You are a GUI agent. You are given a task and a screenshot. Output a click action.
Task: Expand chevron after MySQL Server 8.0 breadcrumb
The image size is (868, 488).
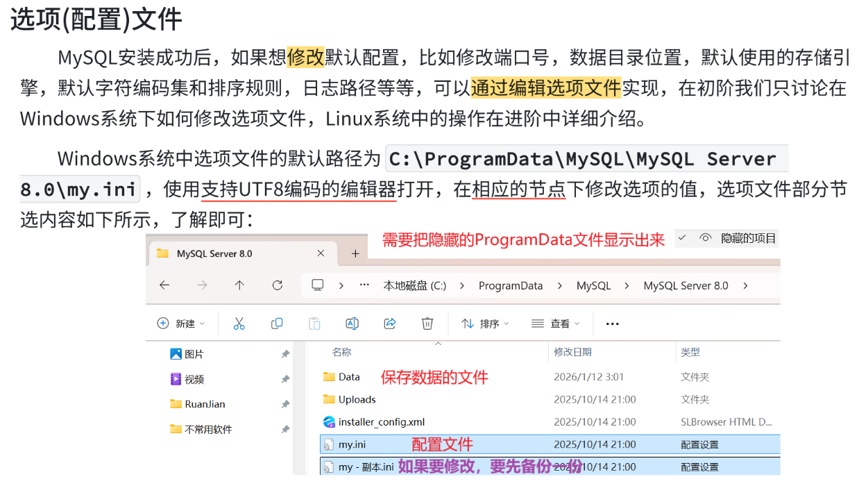pyautogui.click(x=745, y=285)
